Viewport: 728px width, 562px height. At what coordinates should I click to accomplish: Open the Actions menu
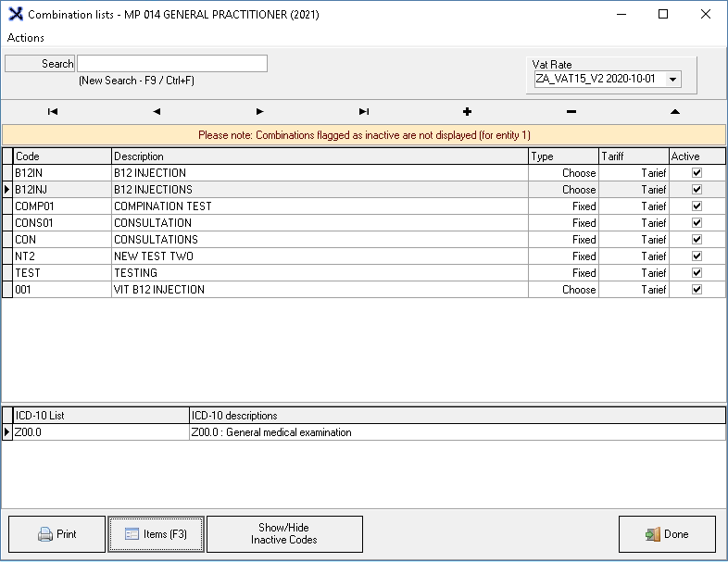coord(26,38)
